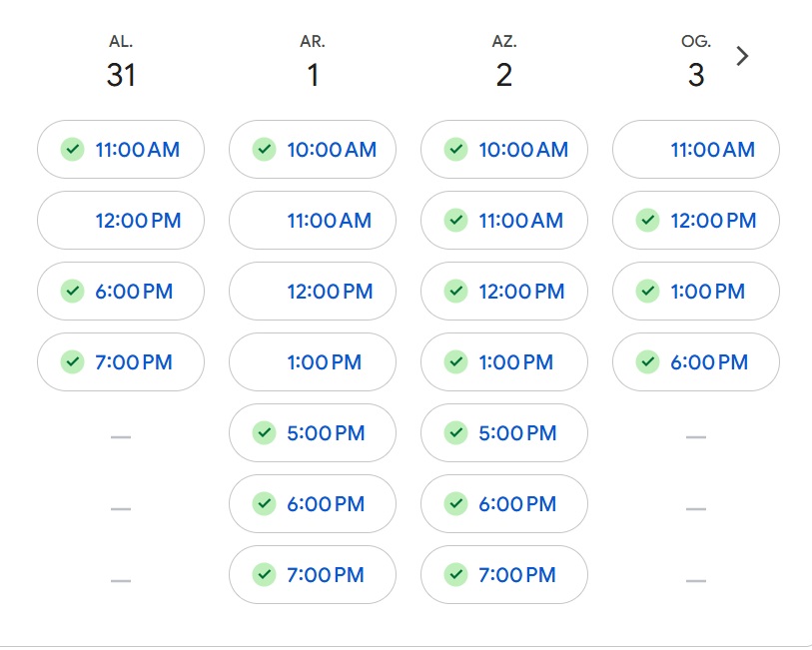Click the green checkmark on 12:00 PM under OG. 3
The image size is (812, 650).
pyautogui.click(x=648, y=221)
